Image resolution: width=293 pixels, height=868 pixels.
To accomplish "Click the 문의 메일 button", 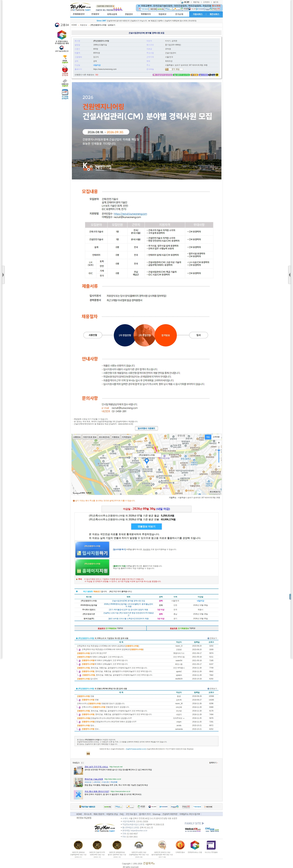I will tap(174, 69).
